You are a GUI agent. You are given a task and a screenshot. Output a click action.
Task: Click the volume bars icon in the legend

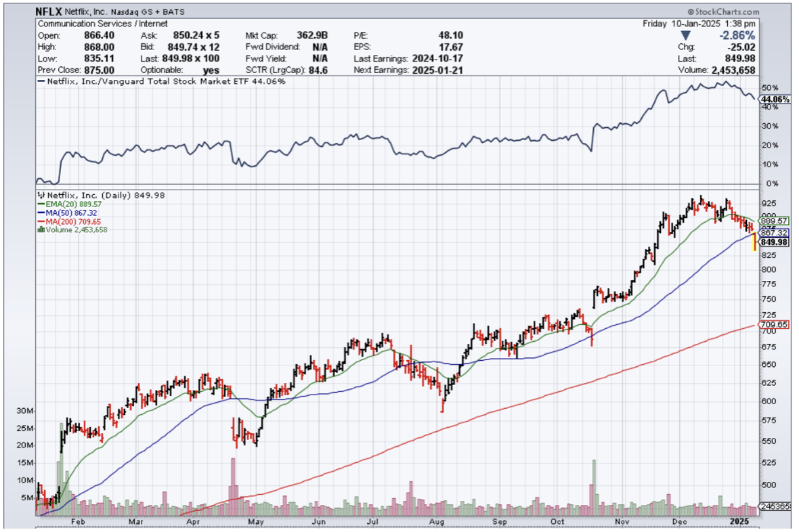coord(40,229)
